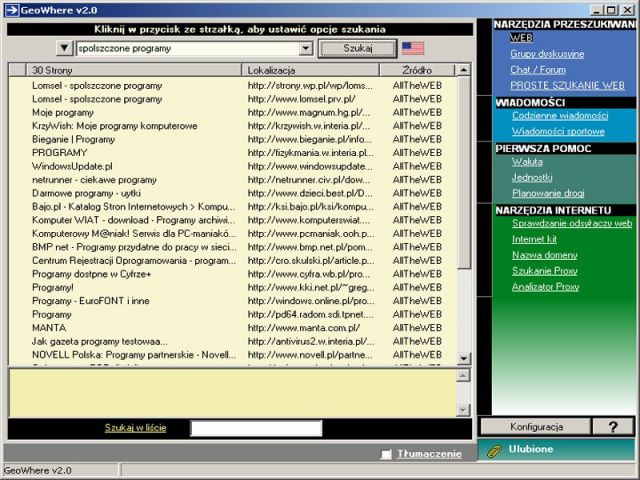Click the question mark help button
Viewport: 640px width, 480px height.
click(x=613, y=427)
